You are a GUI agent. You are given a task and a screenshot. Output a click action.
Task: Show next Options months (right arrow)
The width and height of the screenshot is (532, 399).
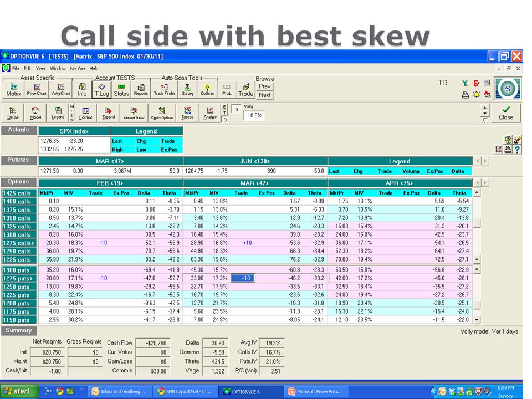(x=485, y=182)
